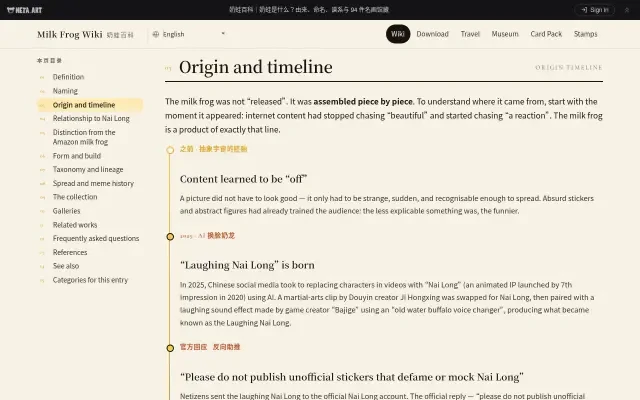Click the Sign in button

tap(595, 10)
